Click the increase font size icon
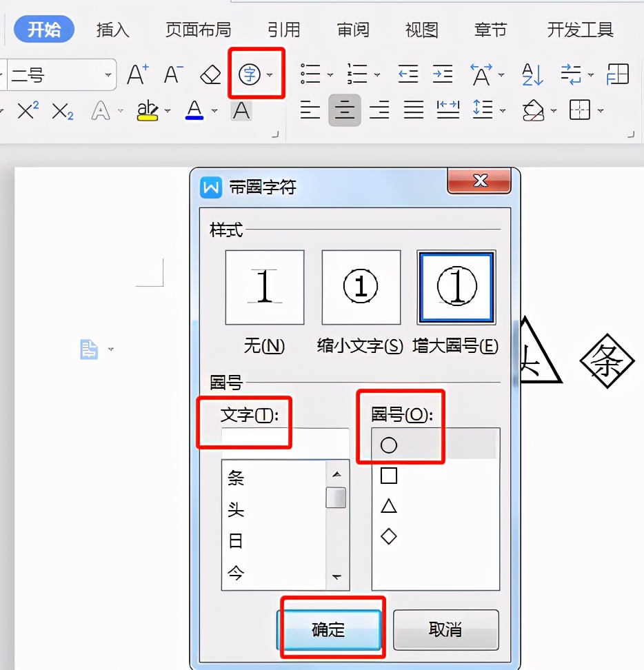The image size is (644, 670). pyautogui.click(x=138, y=74)
